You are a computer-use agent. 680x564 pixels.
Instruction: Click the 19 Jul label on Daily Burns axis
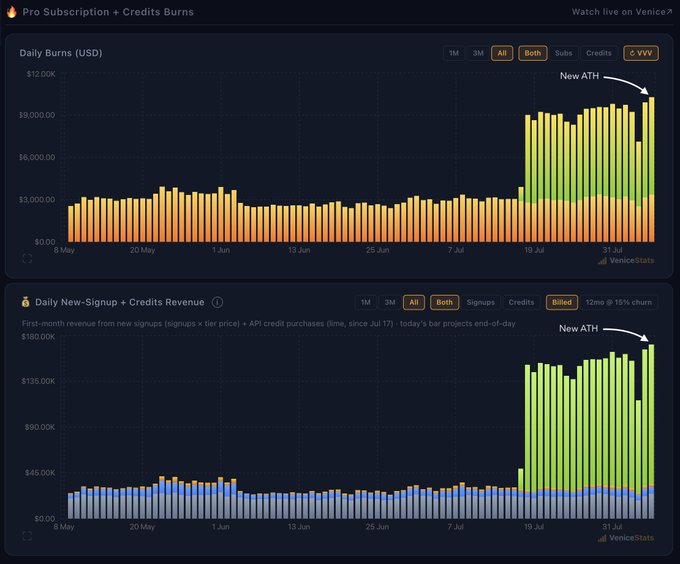[x=534, y=250]
